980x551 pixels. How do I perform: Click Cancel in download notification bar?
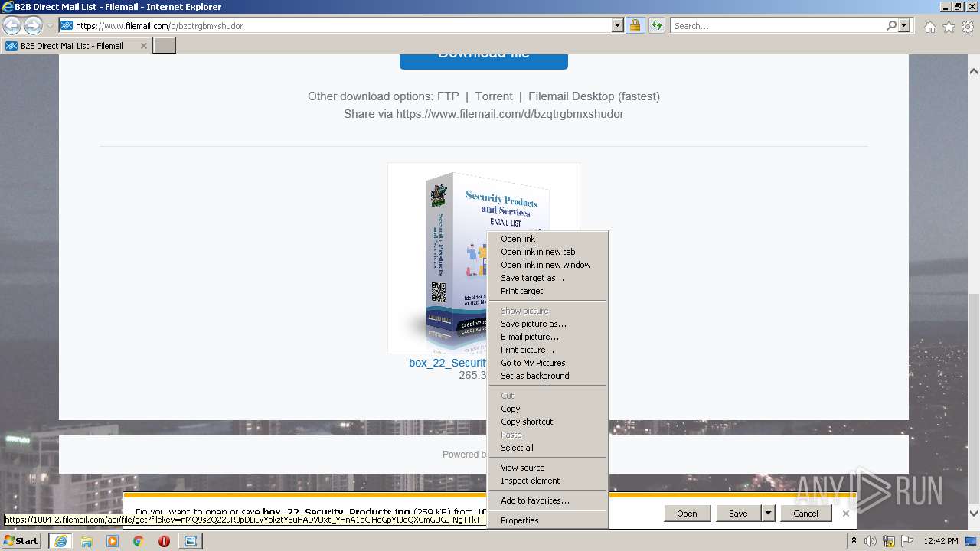pyautogui.click(x=805, y=514)
